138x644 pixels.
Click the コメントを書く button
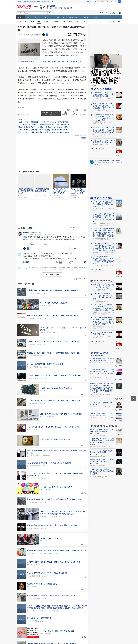(69, 228)
